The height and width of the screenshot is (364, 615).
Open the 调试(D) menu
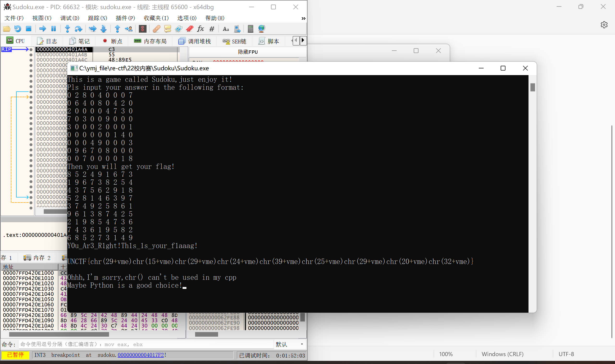(x=70, y=18)
